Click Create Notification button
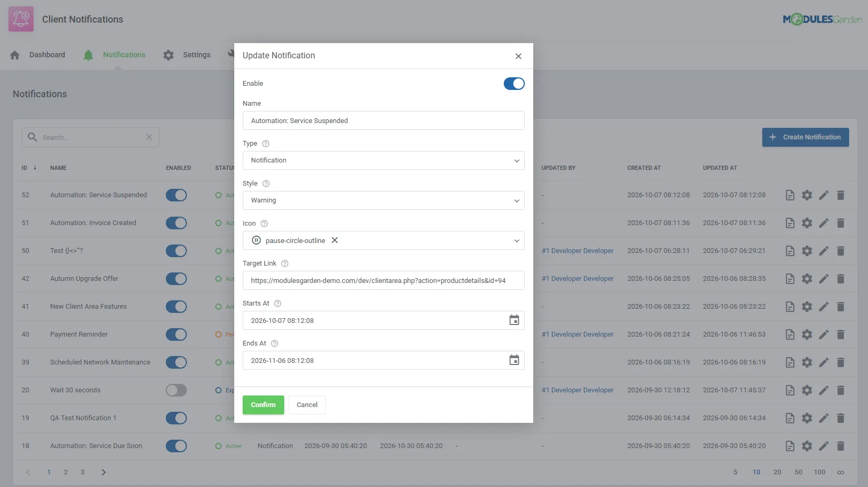Viewport: 868px width, 487px height. (x=805, y=137)
